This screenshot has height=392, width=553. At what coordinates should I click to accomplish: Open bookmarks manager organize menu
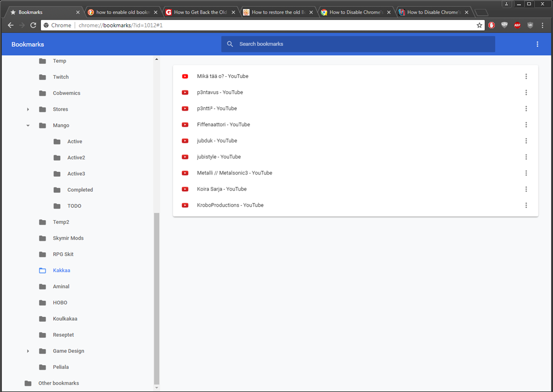pos(537,45)
